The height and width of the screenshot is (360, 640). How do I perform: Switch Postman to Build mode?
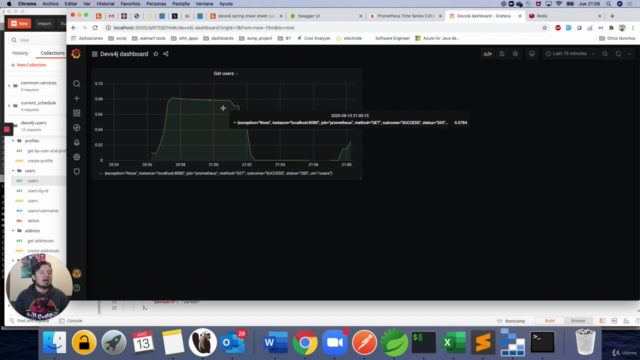click(x=550, y=321)
